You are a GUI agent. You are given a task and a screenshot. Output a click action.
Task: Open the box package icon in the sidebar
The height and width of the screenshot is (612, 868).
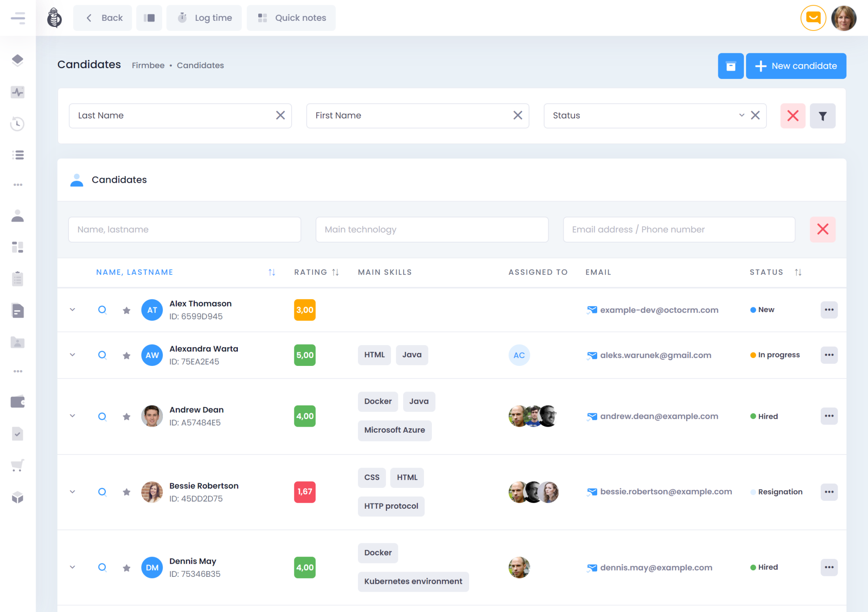18,497
